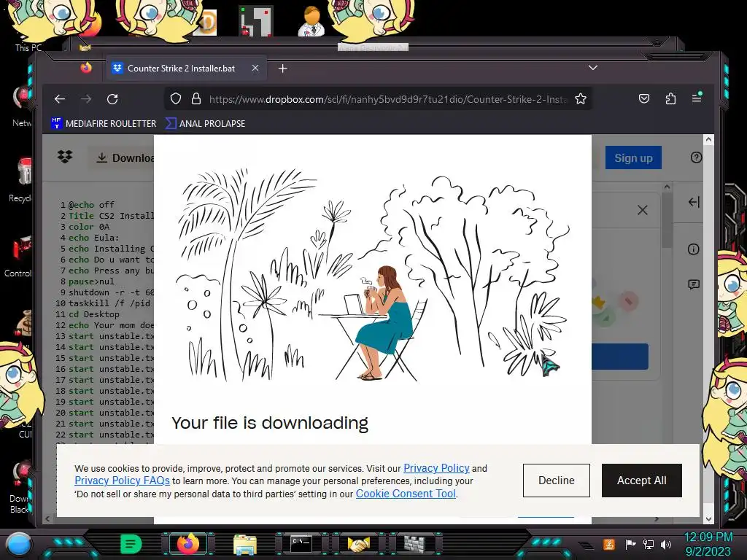
Task: Click the page scrollbar up arrow
Action: pos(708,140)
